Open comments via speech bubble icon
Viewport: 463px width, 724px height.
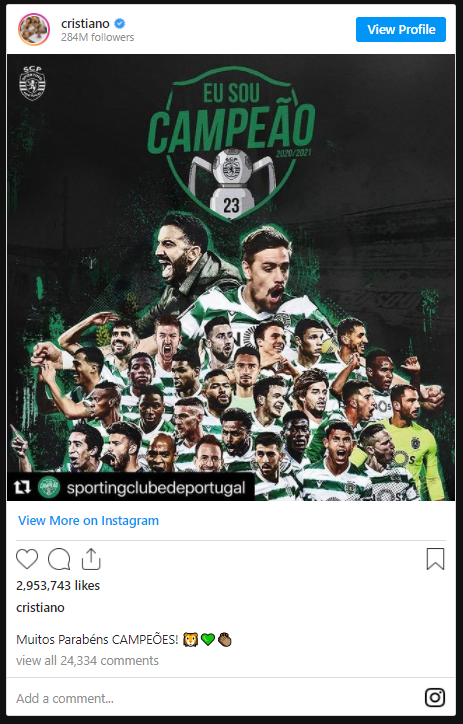59,559
